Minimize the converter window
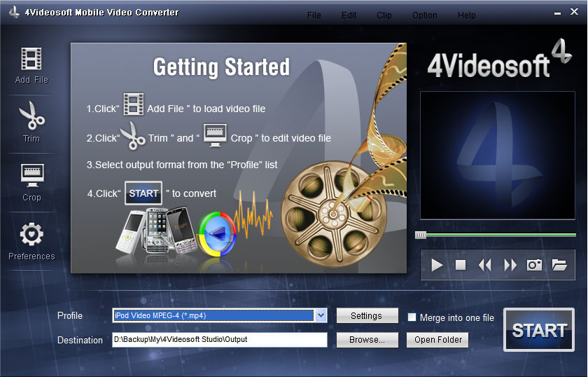 [558, 13]
